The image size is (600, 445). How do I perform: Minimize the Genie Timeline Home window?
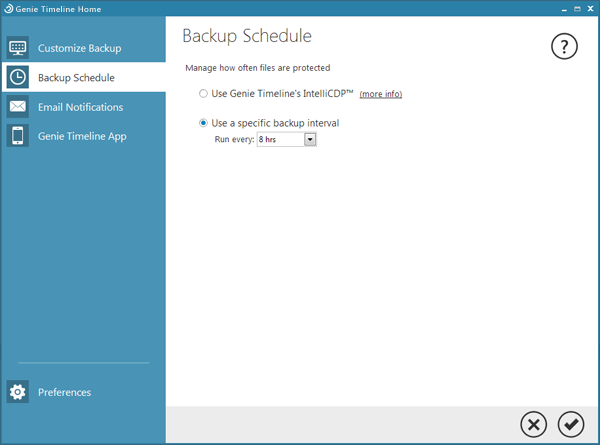point(564,9)
